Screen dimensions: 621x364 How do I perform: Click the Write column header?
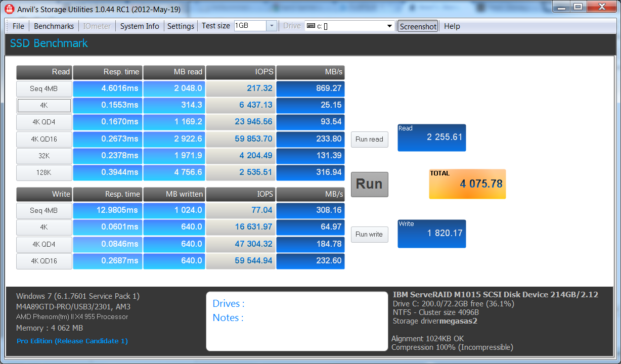[44, 194]
